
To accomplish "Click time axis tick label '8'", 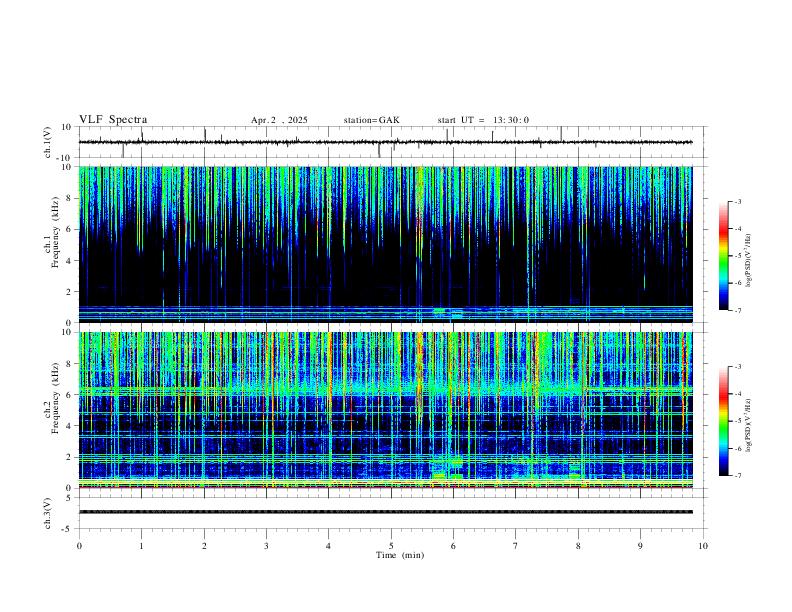I will (578, 546).
